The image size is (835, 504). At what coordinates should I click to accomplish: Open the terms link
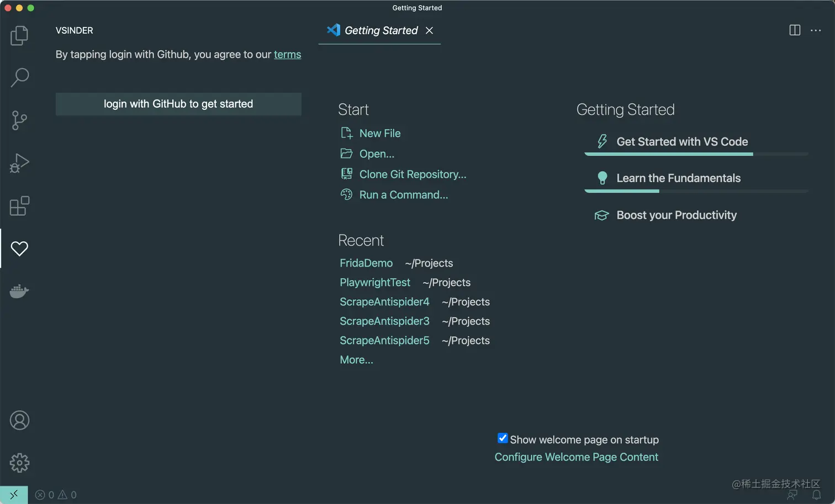(287, 55)
